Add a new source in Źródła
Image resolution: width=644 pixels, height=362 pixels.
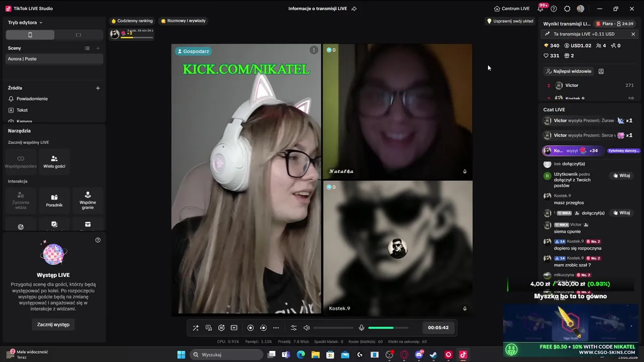tap(98, 88)
